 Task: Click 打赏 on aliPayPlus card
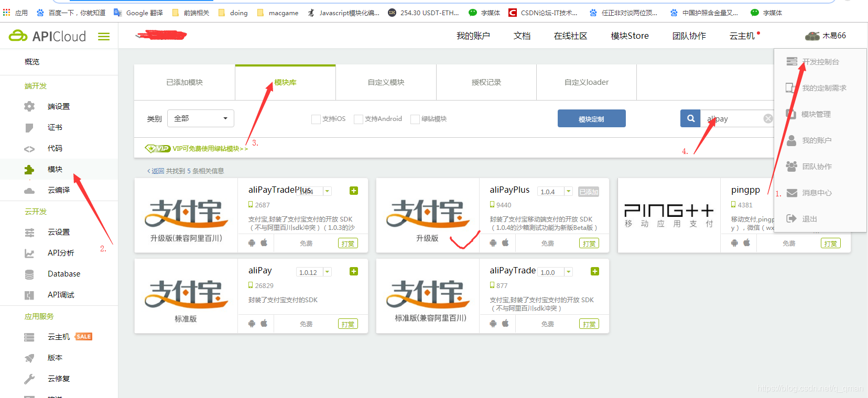[x=589, y=244]
